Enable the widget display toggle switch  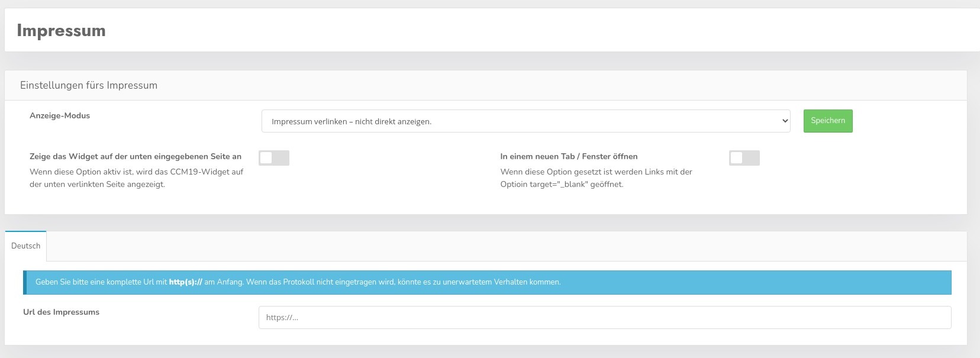274,158
